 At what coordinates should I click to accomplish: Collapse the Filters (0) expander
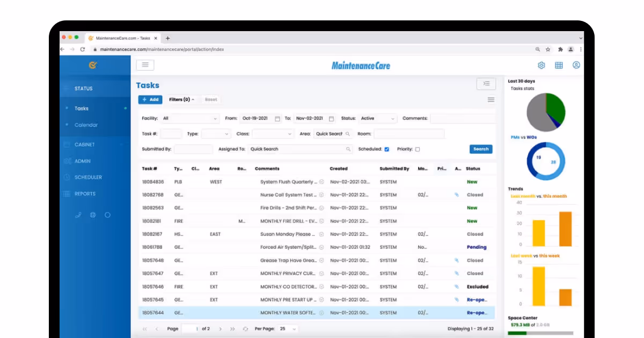point(181,100)
